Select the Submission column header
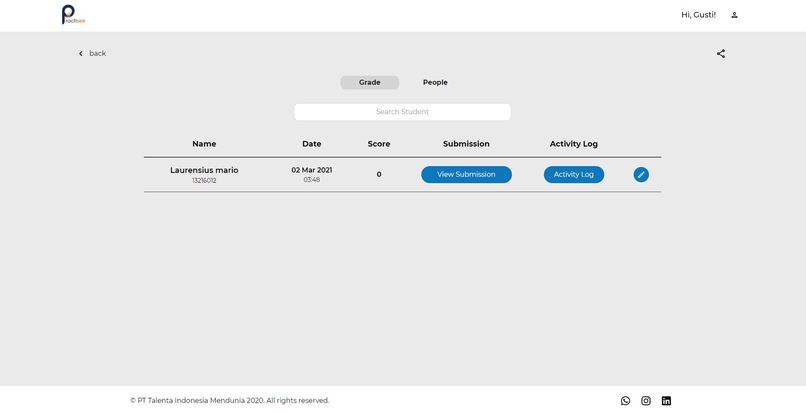Viewport: 806px width, 414px height. (x=466, y=144)
